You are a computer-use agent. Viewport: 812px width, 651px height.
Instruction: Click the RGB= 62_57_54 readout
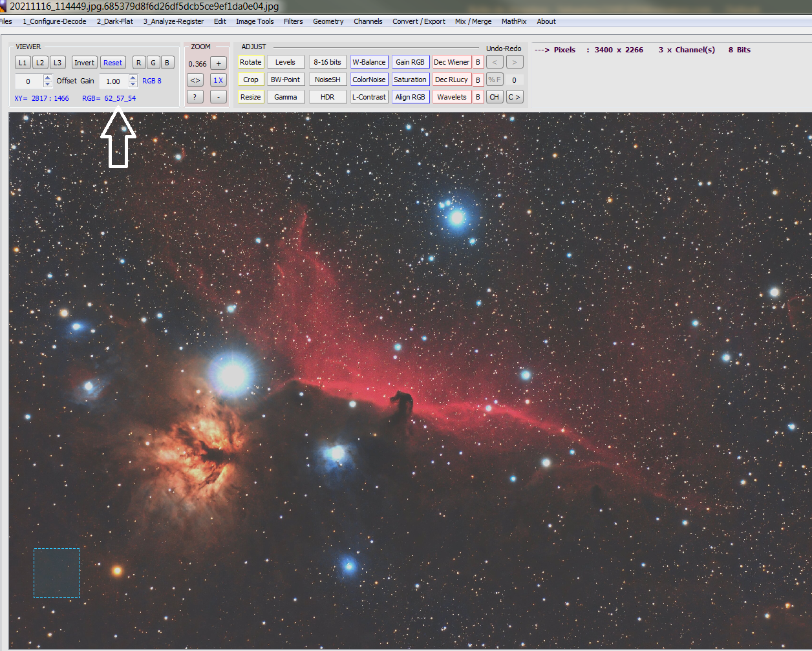coord(109,98)
